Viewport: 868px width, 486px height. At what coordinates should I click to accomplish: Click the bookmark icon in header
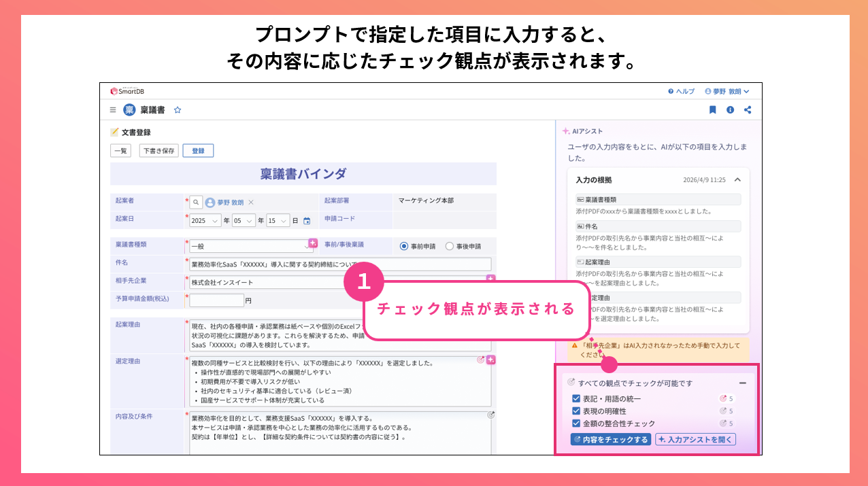[x=712, y=109]
